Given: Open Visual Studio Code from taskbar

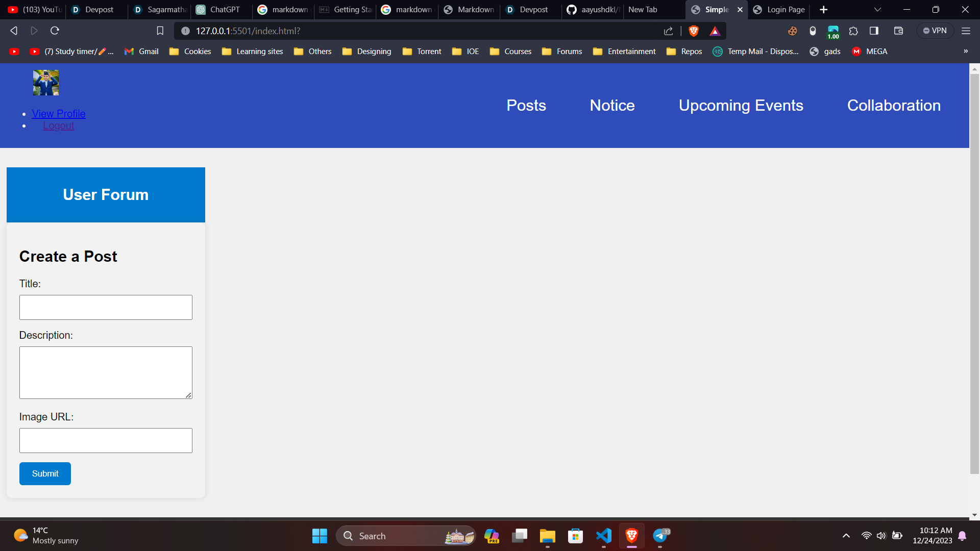Looking at the screenshot, I should (603, 536).
